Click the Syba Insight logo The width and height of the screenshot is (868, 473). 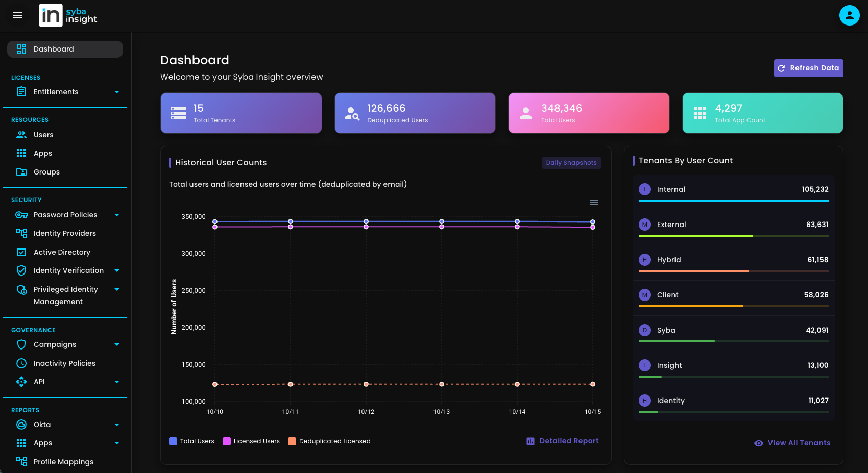point(68,15)
